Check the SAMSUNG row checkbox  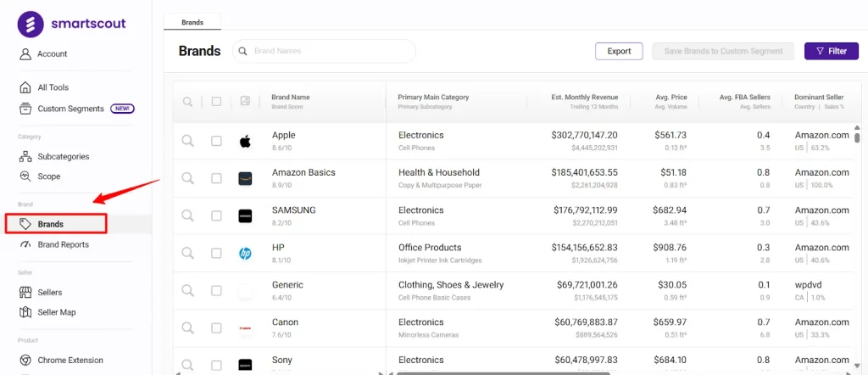coord(216,215)
